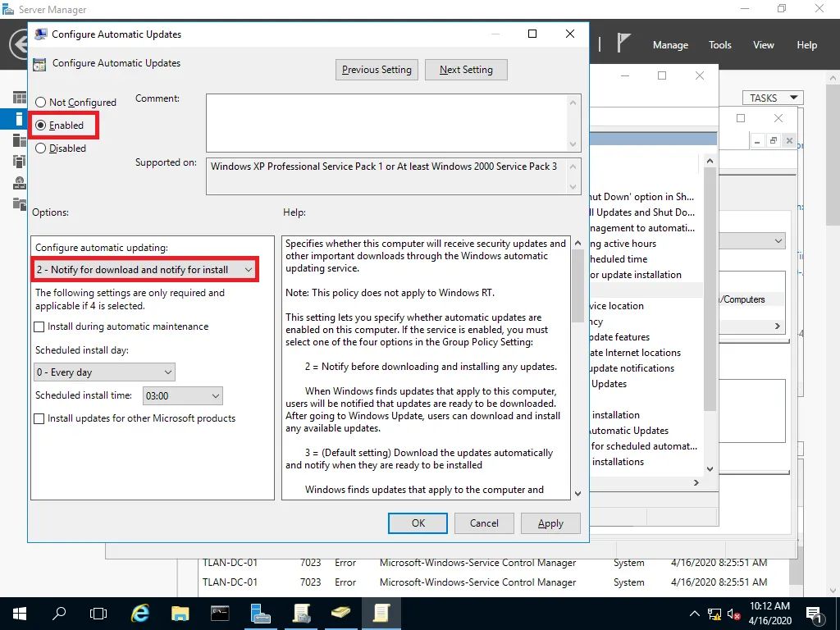This screenshot has height=630, width=840.
Task: Click the Help pane scrollbar thumb
Action: [x=577, y=286]
